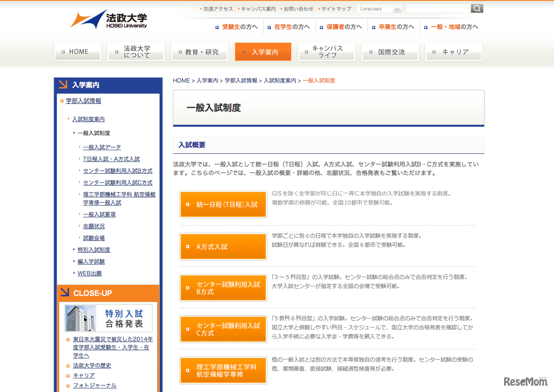Select the キャンパスライフ navigation tab

click(326, 52)
